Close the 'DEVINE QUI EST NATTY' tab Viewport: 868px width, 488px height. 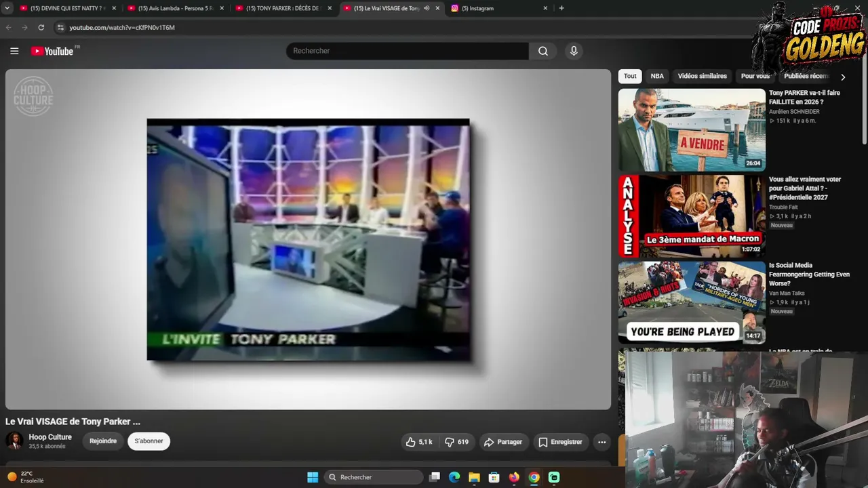[114, 8]
